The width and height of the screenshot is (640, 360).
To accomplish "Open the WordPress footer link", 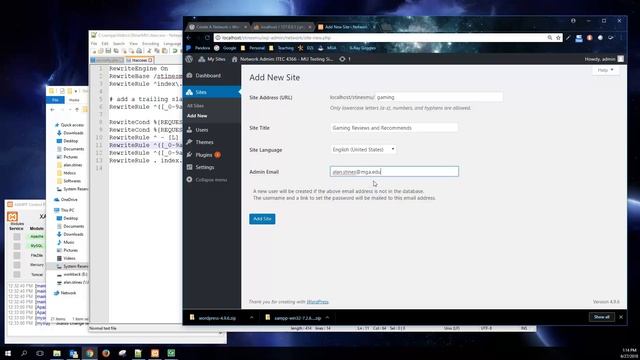I will point(317,302).
